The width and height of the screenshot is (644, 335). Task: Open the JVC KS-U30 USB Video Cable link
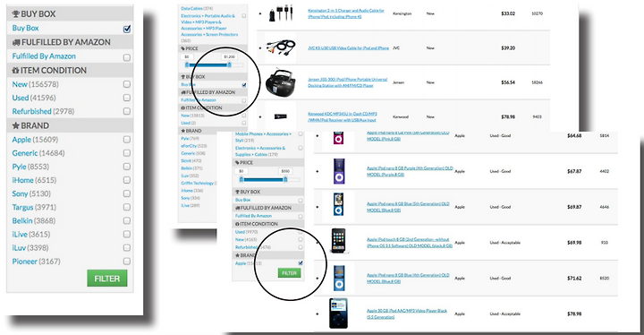348,48
